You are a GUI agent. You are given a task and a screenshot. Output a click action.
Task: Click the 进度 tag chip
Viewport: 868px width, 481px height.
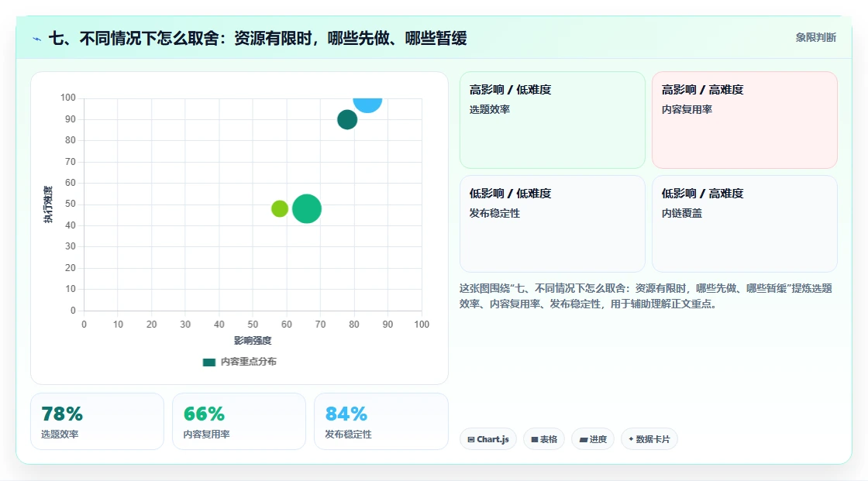(593, 439)
